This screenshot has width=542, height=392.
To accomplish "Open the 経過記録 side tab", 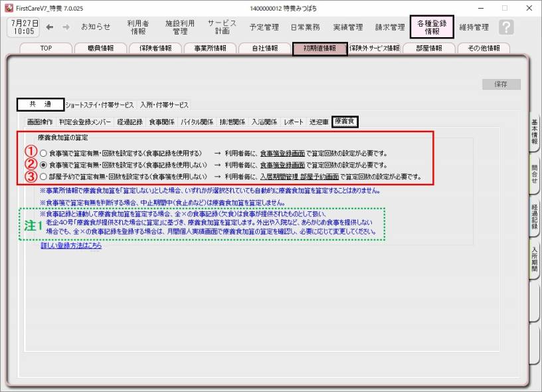I will (534, 217).
